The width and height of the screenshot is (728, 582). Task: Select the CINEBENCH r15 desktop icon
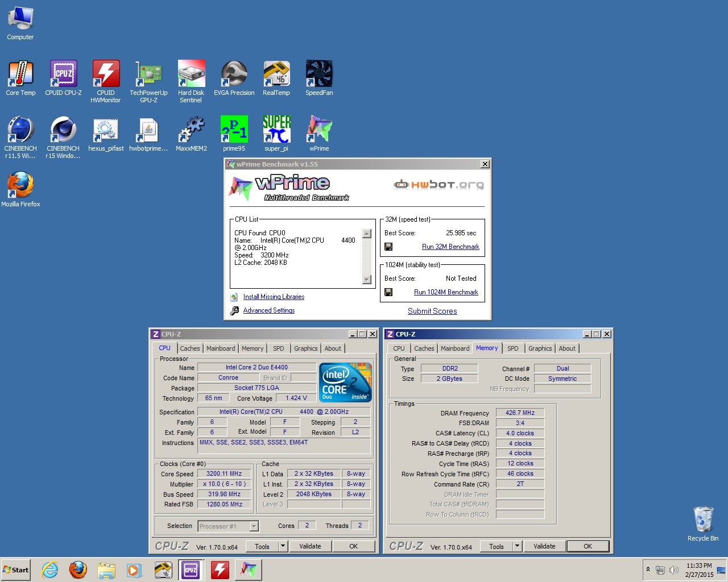63,138
